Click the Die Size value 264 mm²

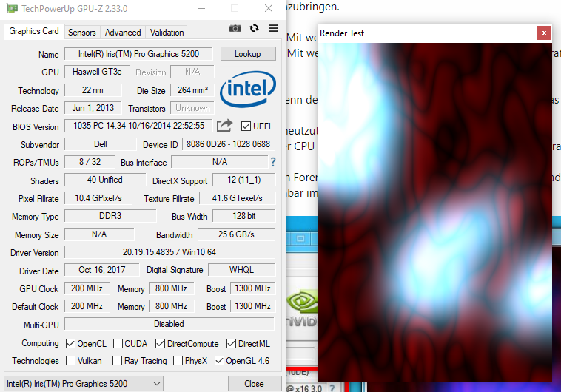point(192,90)
